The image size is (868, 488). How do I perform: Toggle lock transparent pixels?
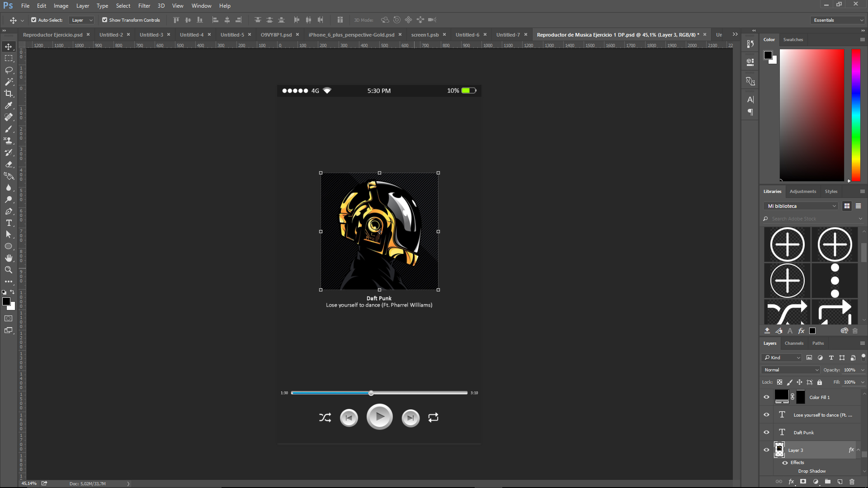coord(780,382)
